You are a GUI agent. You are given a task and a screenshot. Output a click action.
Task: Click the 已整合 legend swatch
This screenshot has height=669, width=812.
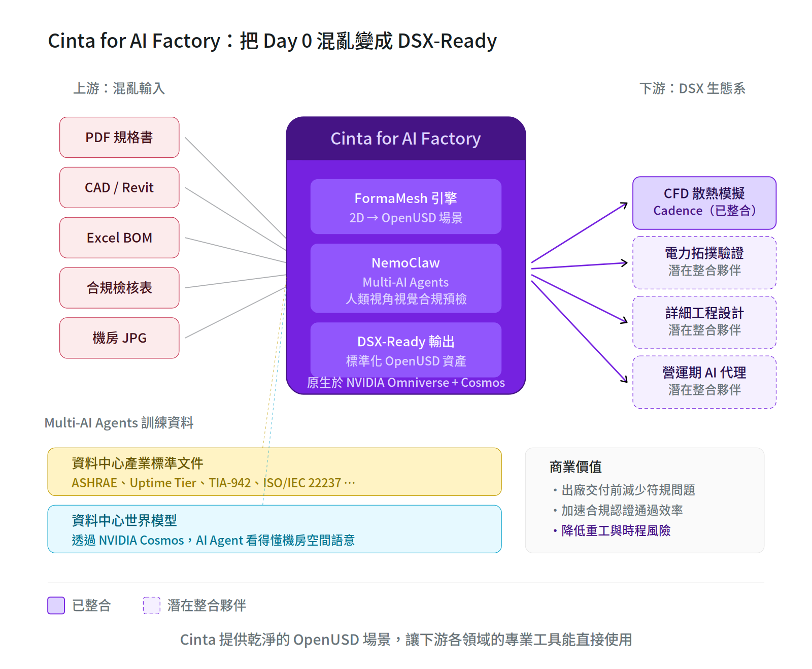pyautogui.click(x=56, y=606)
